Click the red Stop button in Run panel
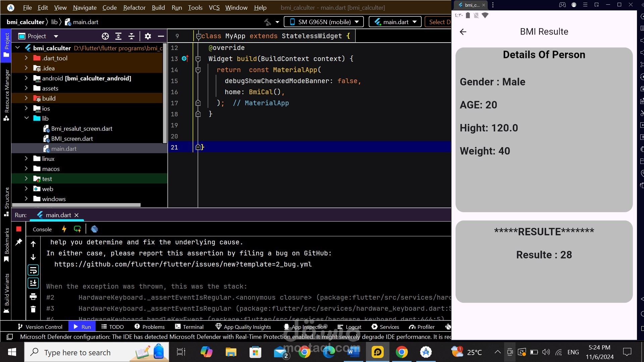644x362 pixels. (19, 229)
